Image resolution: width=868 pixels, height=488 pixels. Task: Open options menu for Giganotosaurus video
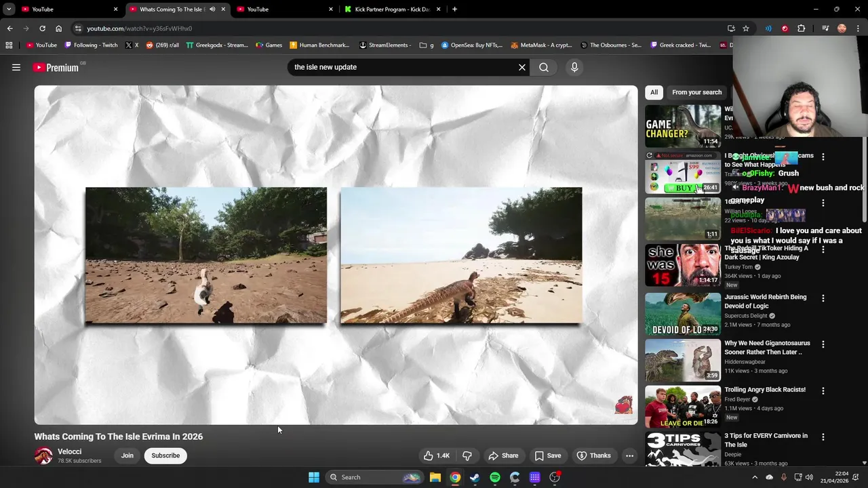823,344
